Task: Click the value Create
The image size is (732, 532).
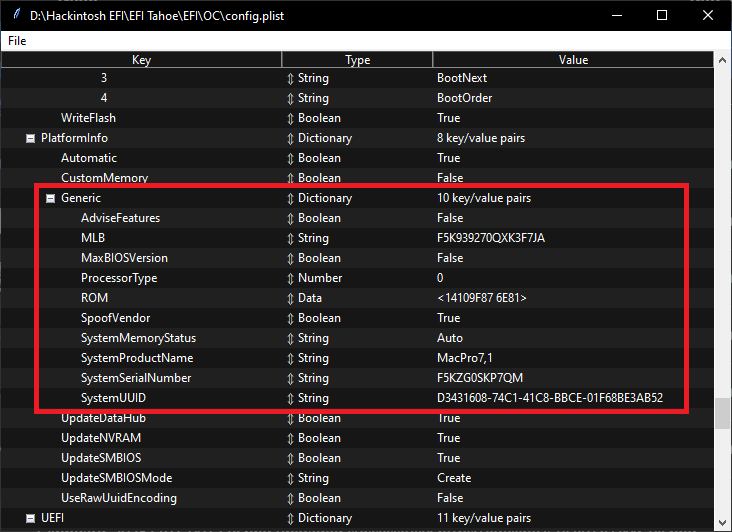Action: pyautogui.click(x=454, y=478)
